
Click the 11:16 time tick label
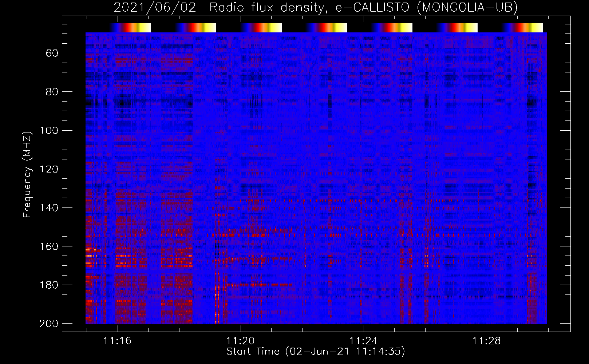(x=117, y=341)
